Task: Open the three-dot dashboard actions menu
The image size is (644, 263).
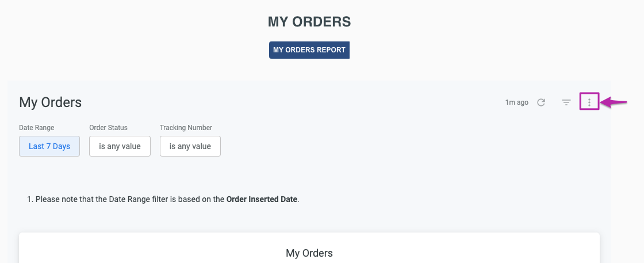Action: pos(589,102)
